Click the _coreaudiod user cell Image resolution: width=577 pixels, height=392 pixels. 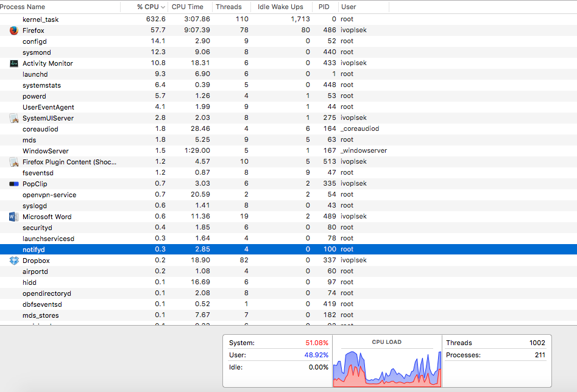point(360,128)
